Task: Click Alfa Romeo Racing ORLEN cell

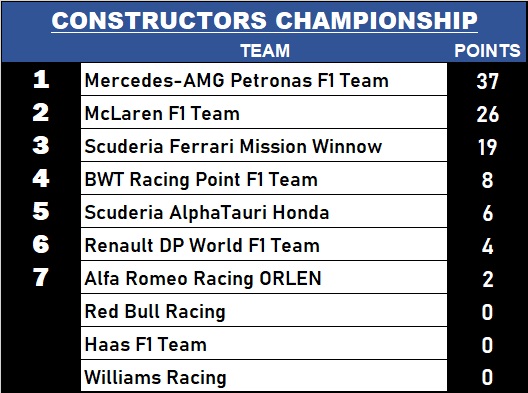Action: coord(264,277)
